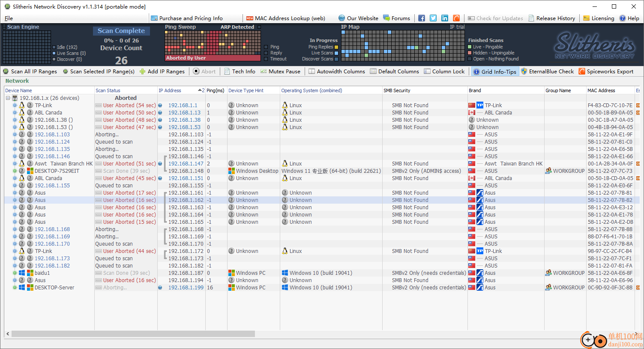The width and height of the screenshot is (644, 349).
Task: Open the orange RSS feed icon
Action: coord(456,18)
